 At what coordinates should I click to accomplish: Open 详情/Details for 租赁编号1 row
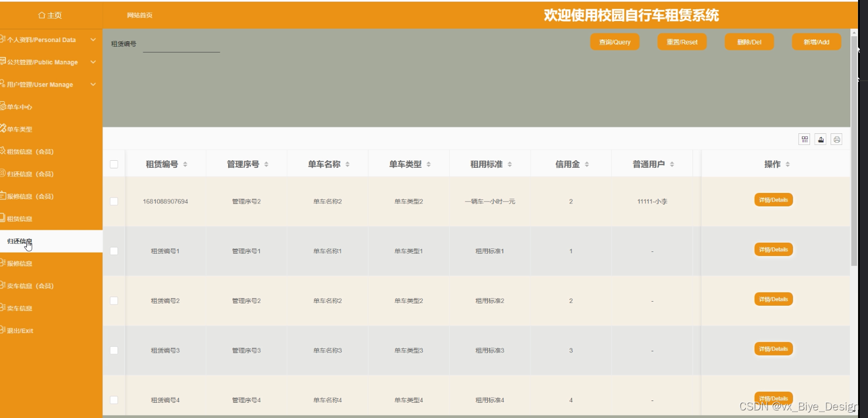pos(773,250)
